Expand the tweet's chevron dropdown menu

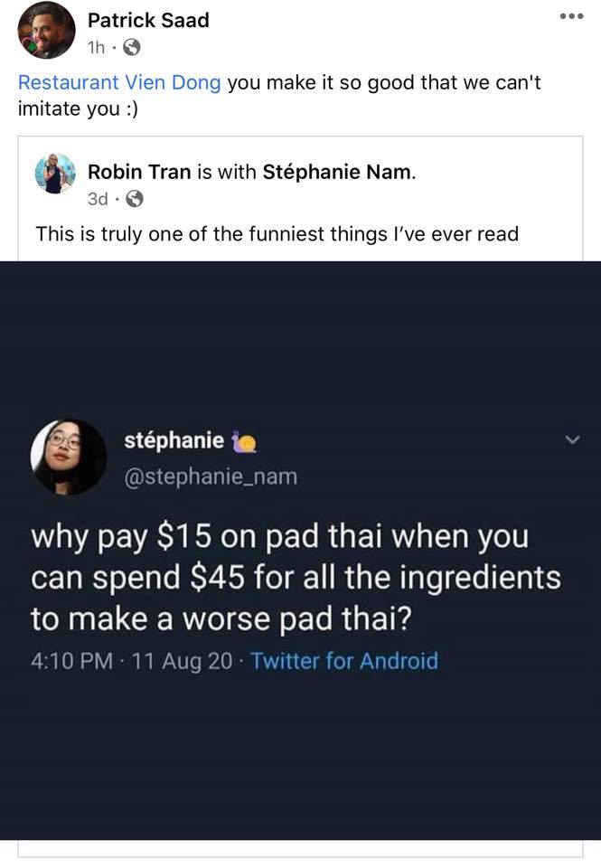tap(573, 439)
